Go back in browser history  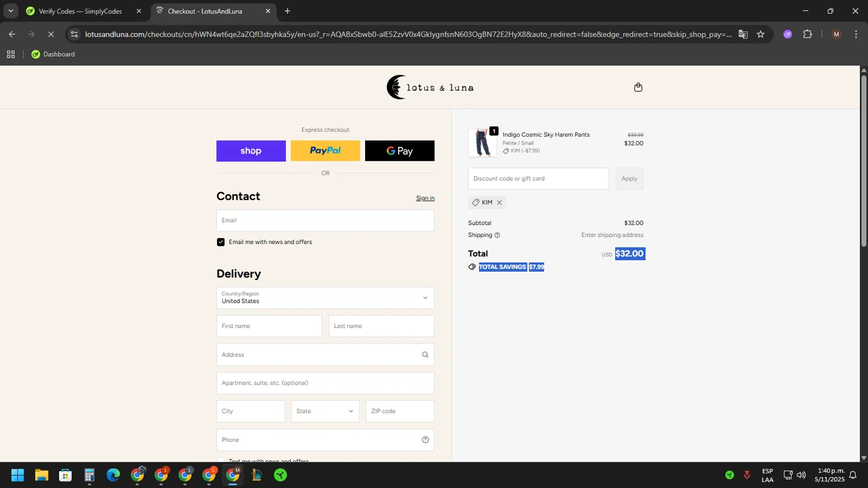coord(12,34)
